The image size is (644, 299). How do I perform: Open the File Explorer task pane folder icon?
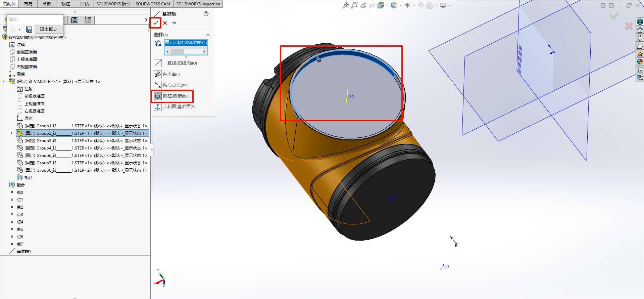point(640,46)
